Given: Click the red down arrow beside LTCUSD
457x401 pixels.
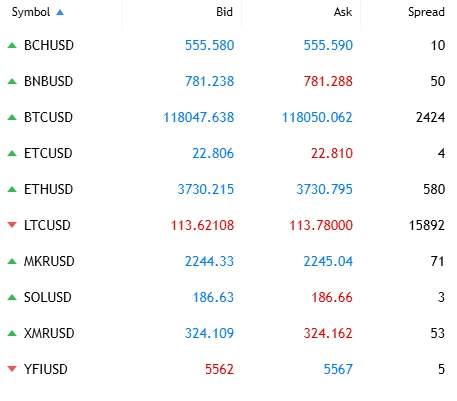Looking at the screenshot, I should (x=12, y=225).
